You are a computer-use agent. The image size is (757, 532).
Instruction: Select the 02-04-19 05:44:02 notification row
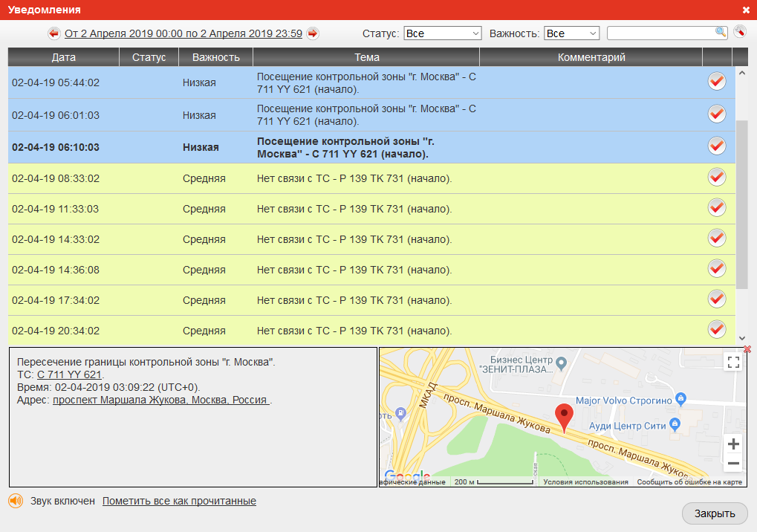pyautogui.click(x=371, y=82)
